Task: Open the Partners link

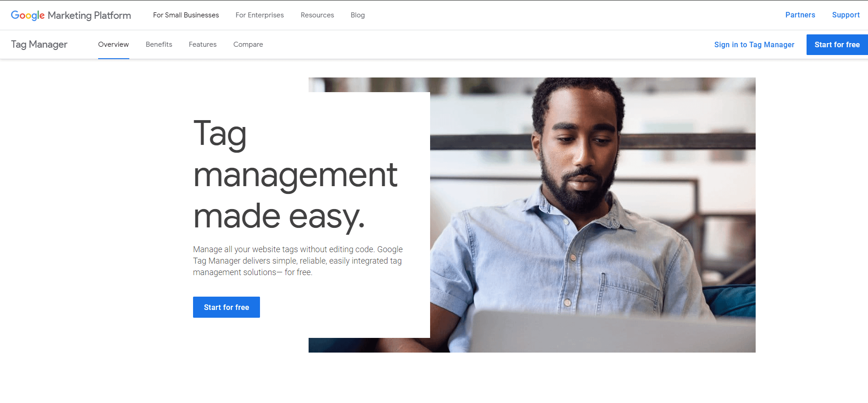Action: (x=800, y=15)
